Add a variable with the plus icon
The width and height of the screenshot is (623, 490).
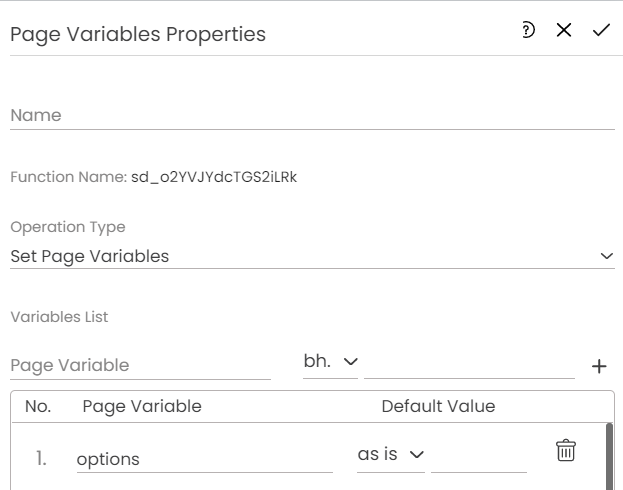coord(599,366)
